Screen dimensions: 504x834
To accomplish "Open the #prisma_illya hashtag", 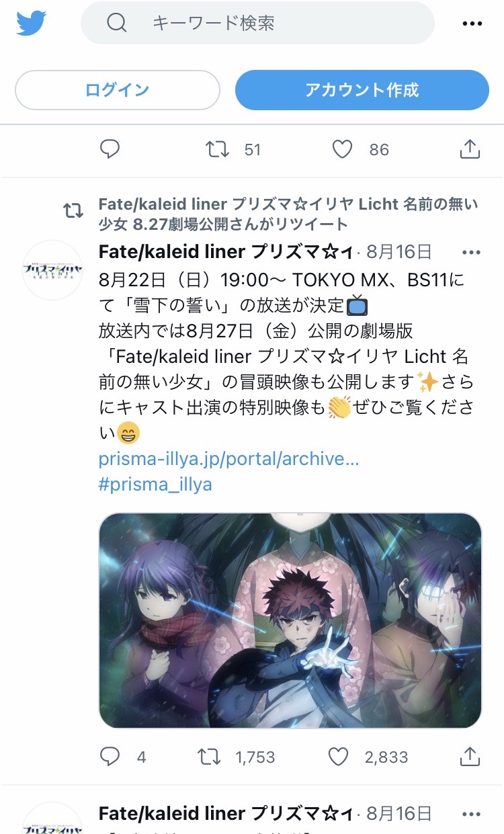I will point(155,485).
